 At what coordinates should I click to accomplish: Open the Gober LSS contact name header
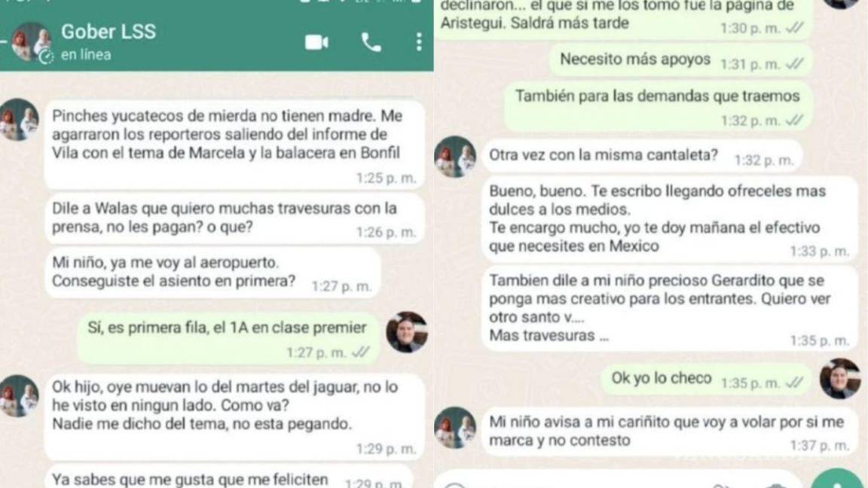(x=108, y=32)
